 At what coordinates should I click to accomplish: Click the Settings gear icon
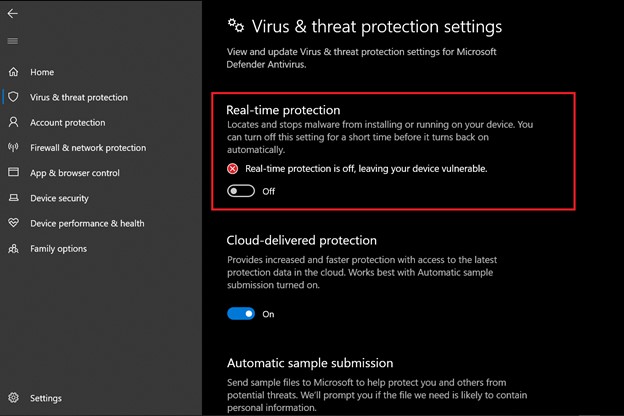tap(14, 397)
